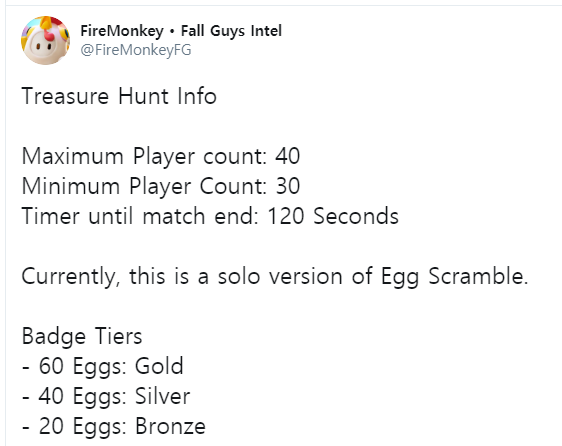This screenshot has height=446, width=562.
Task: Click 'Fall Guys Intel' in the display name
Action: 231,31
